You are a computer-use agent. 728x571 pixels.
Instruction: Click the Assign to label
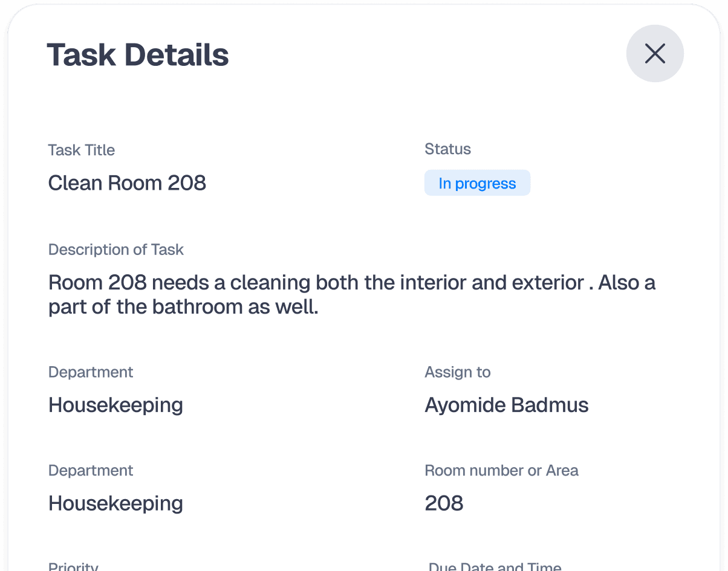click(x=457, y=372)
